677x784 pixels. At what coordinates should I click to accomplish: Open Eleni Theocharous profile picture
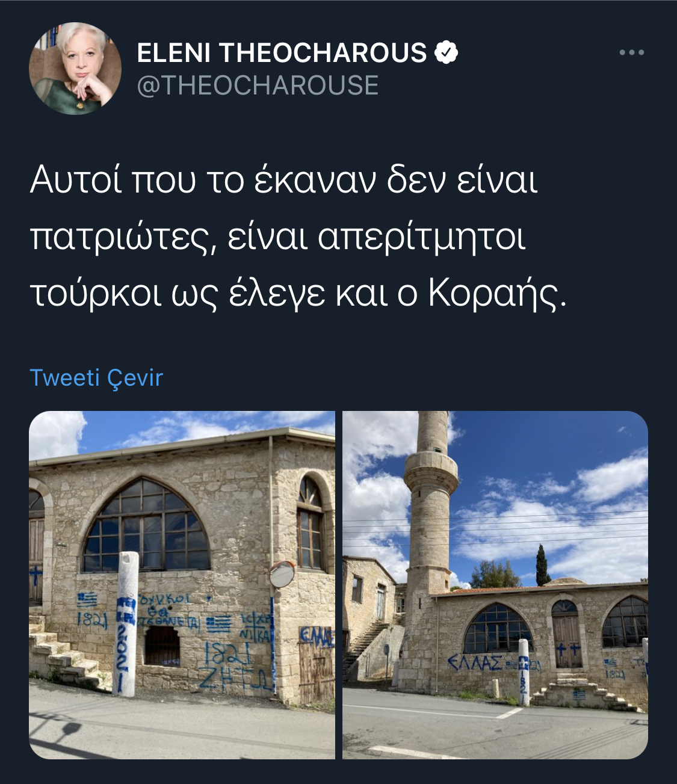tap(75, 68)
